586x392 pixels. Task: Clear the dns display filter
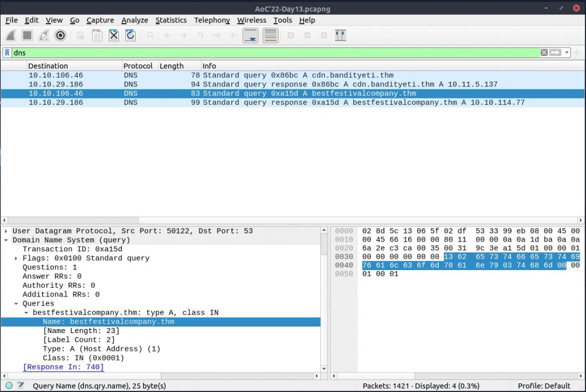coord(544,53)
